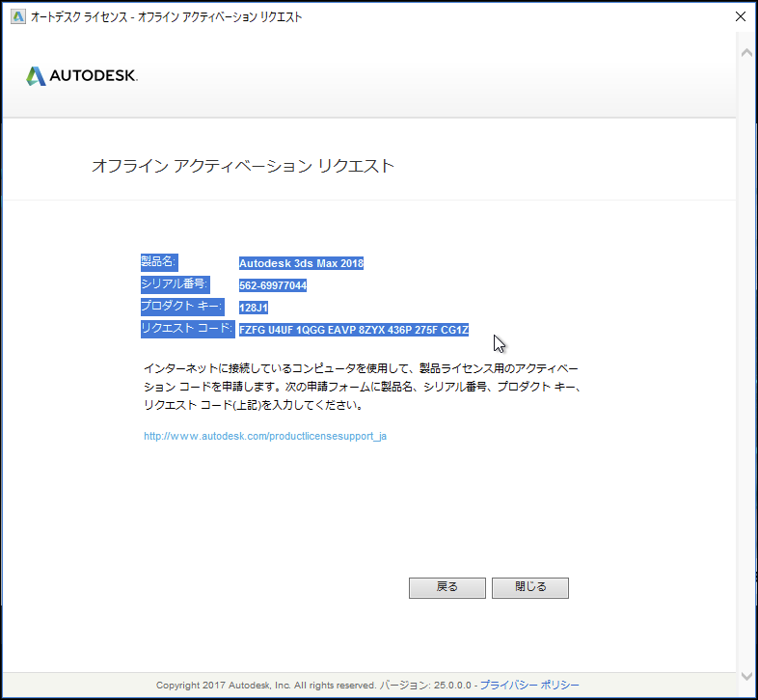Click the instruction paragraph starting with インターネットに接続
The image size is (758, 700).
point(363,387)
